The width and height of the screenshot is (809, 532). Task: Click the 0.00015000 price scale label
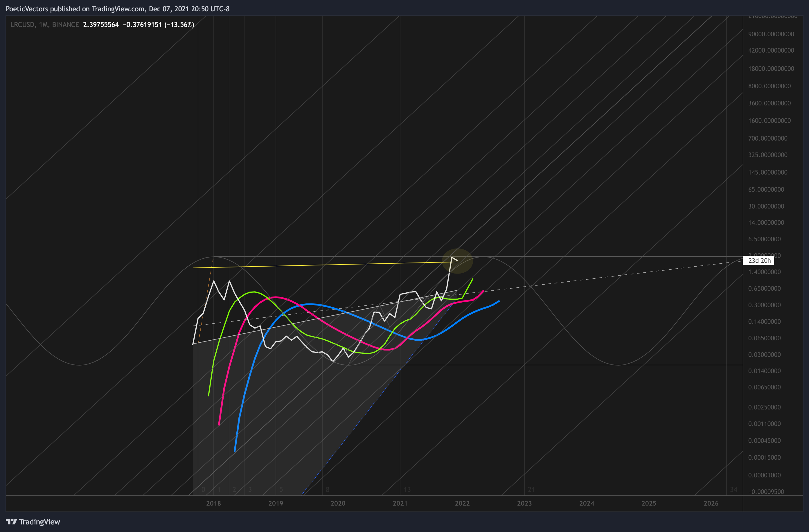[764, 458]
